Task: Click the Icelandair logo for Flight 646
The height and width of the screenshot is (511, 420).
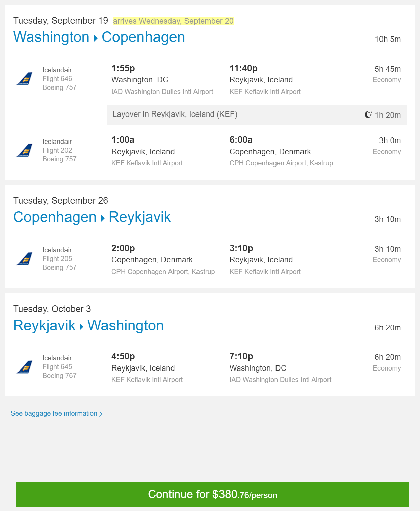Action: click(25, 79)
